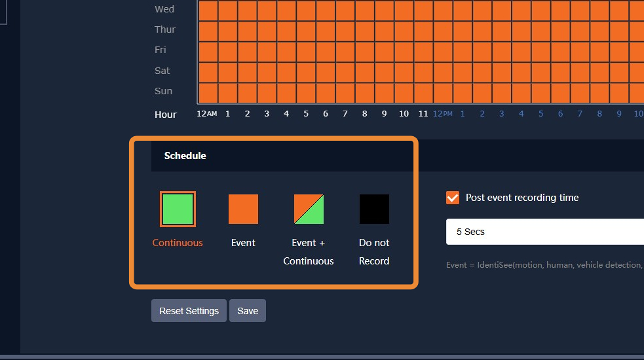
Task: Click the Sun row label
Action: click(163, 91)
